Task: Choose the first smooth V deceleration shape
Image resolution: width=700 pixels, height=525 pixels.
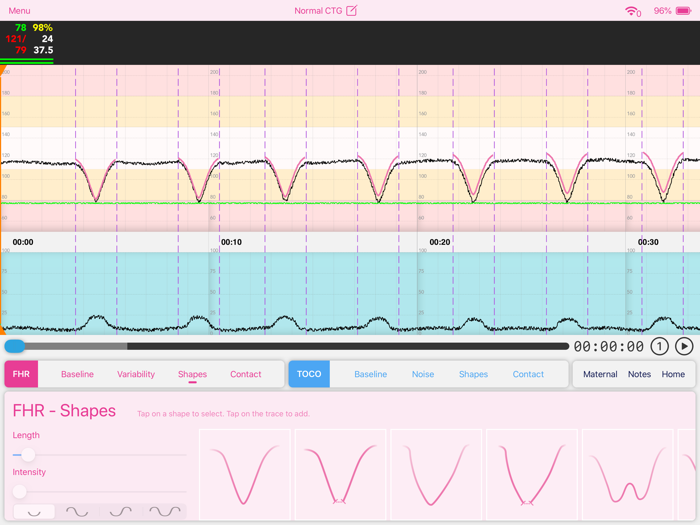Action: click(x=245, y=474)
